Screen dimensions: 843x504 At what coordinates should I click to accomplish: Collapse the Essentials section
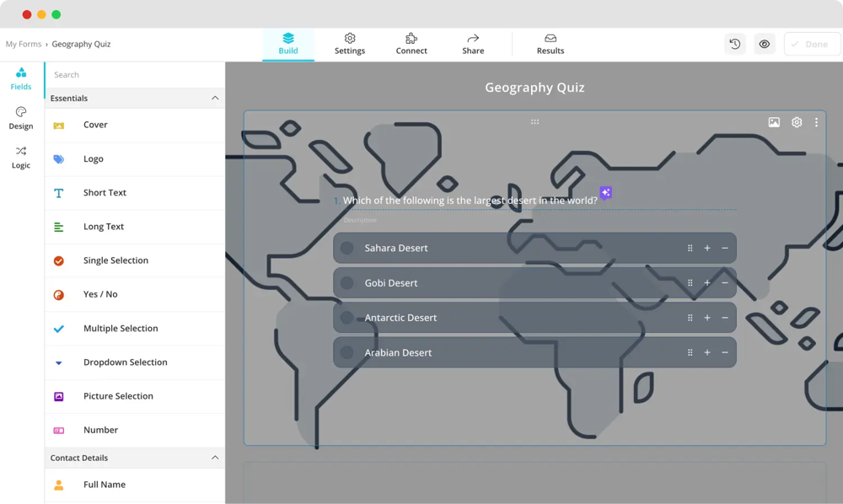point(215,99)
